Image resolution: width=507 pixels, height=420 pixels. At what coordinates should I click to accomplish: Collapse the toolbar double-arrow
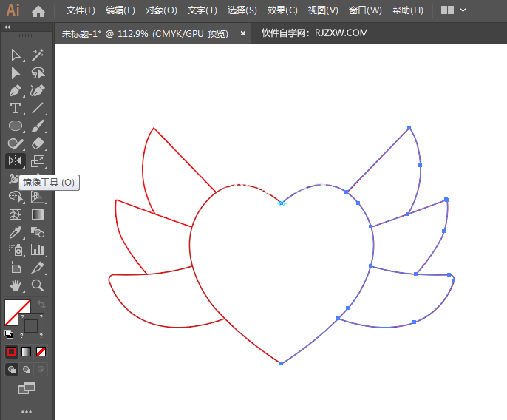[7, 27]
